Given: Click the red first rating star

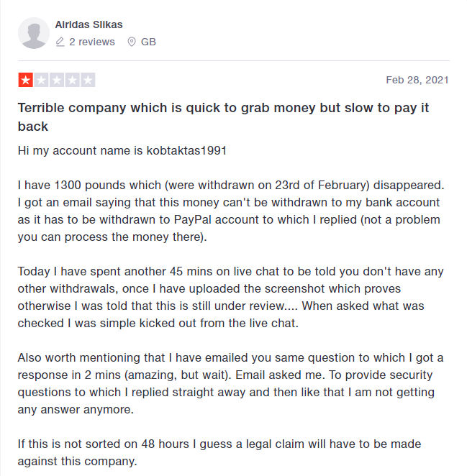Looking at the screenshot, I should tap(25, 80).
